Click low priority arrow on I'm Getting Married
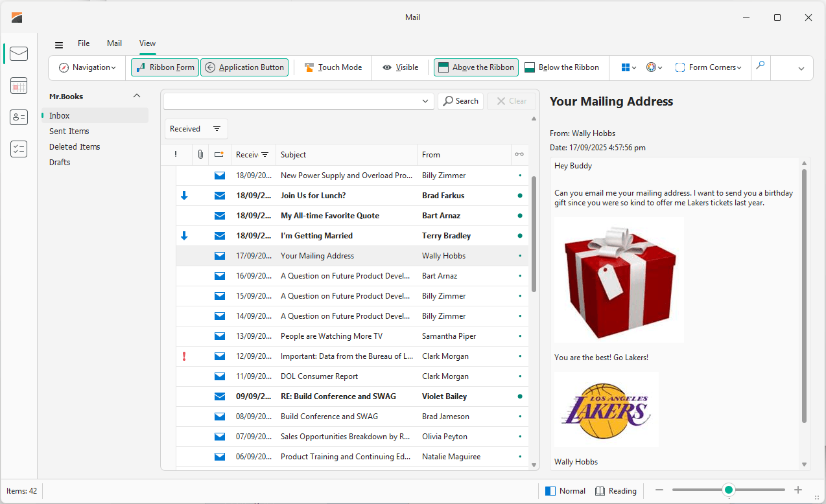The width and height of the screenshot is (826, 504). [x=184, y=235]
